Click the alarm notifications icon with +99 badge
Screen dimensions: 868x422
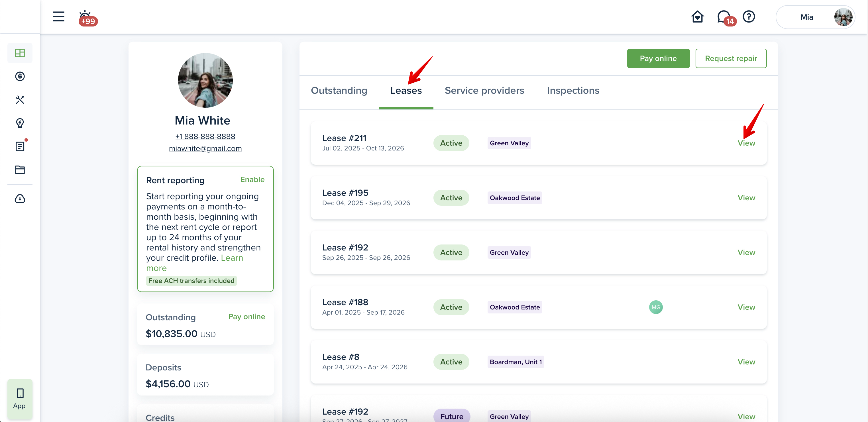pyautogui.click(x=85, y=17)
